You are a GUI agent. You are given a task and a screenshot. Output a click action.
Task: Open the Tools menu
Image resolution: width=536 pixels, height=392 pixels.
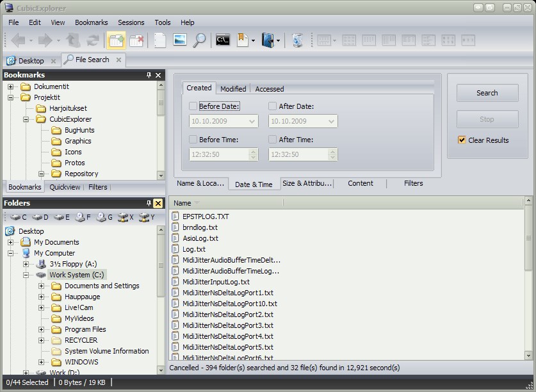click(163, 22)
